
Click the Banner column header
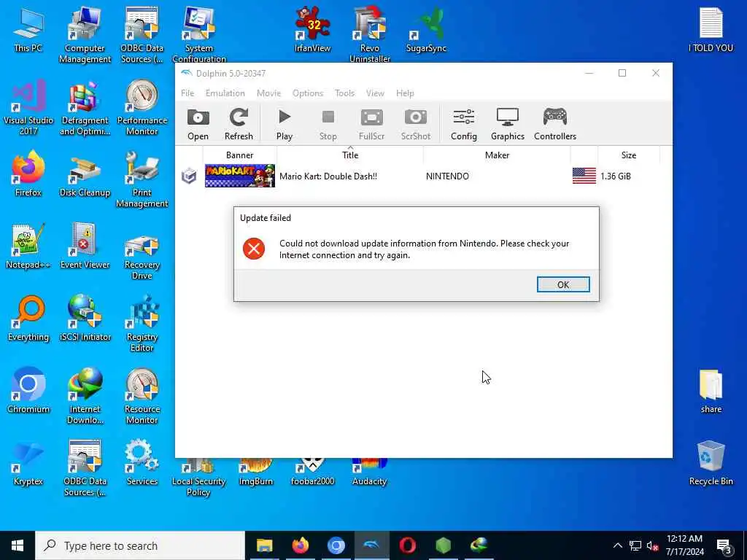pyautogui.click(x=239, y=155)
